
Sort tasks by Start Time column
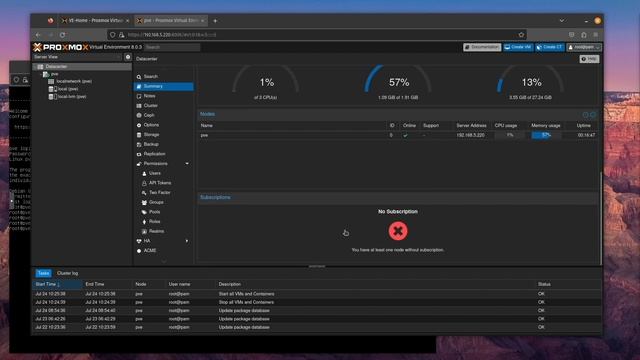[x=57, y=284]
